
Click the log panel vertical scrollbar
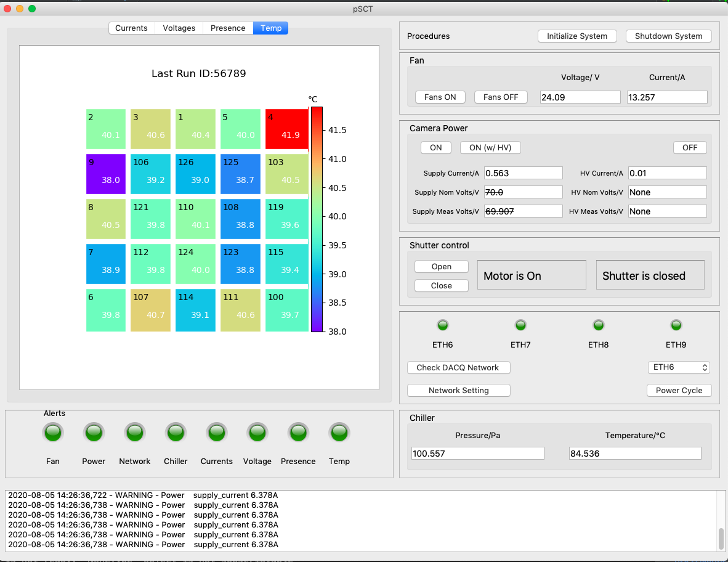click(721, 539)
